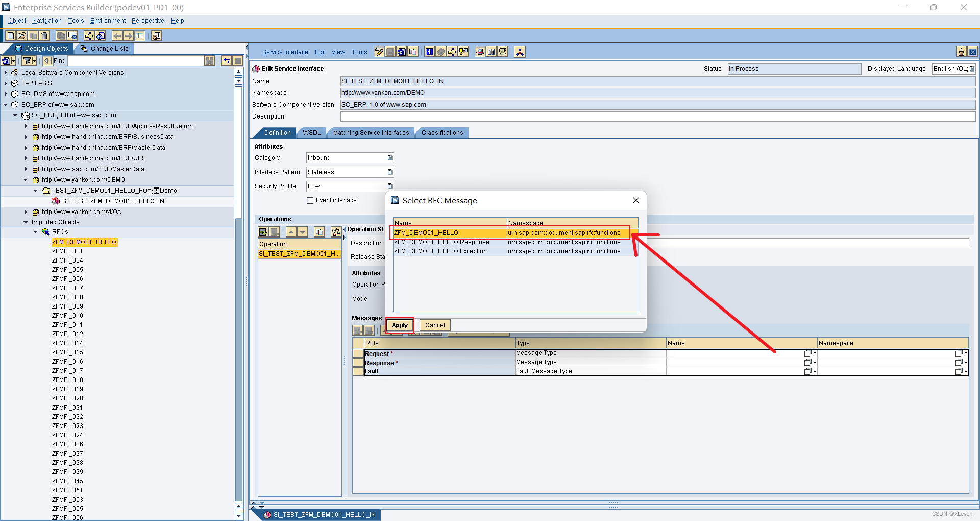Image resolution: width=980 pixels, height=521 pixels.
Task: Open the Navigation menu
Action: 46,21
